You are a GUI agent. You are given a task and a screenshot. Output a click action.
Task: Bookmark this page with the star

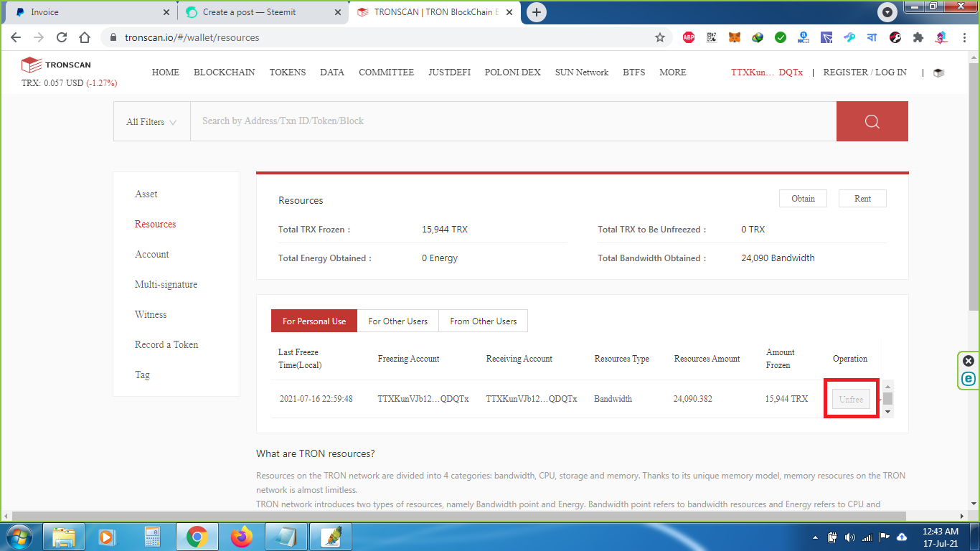click(x=660, y=37)
